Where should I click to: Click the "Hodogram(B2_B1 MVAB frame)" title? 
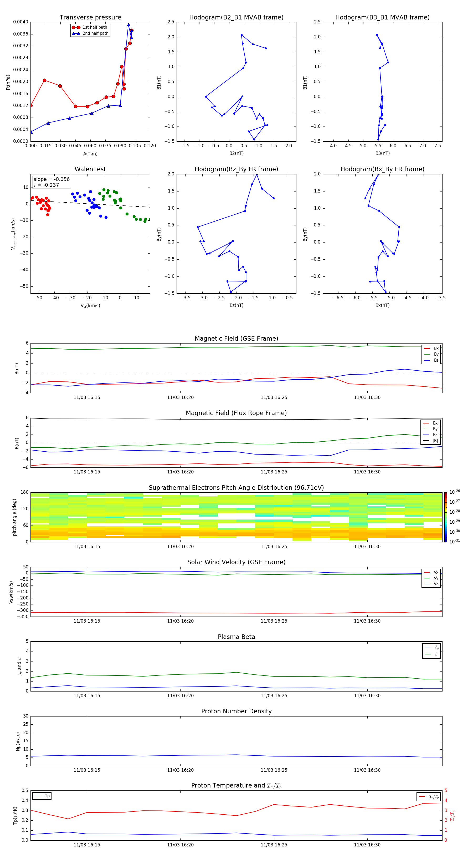236,18
